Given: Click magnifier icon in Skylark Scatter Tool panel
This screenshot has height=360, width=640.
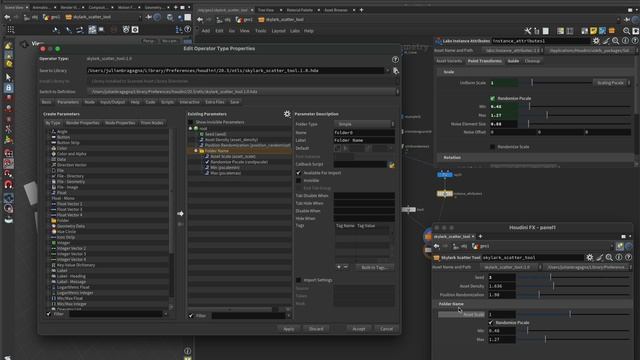Looking at the screenshot, I should coord(609,258).
